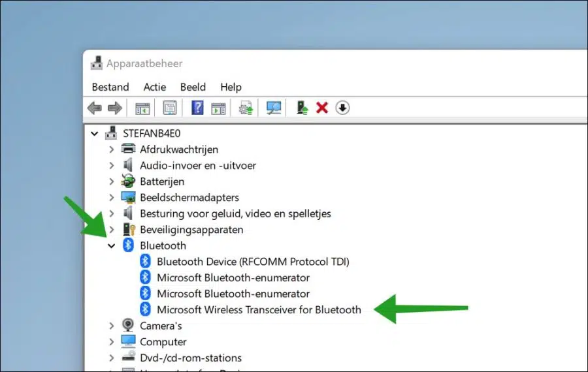The width and height of the screenshot is (588, 372).
Task: Click the Beveiligingsapparaten key icon
Action: (x=129, y=229)
